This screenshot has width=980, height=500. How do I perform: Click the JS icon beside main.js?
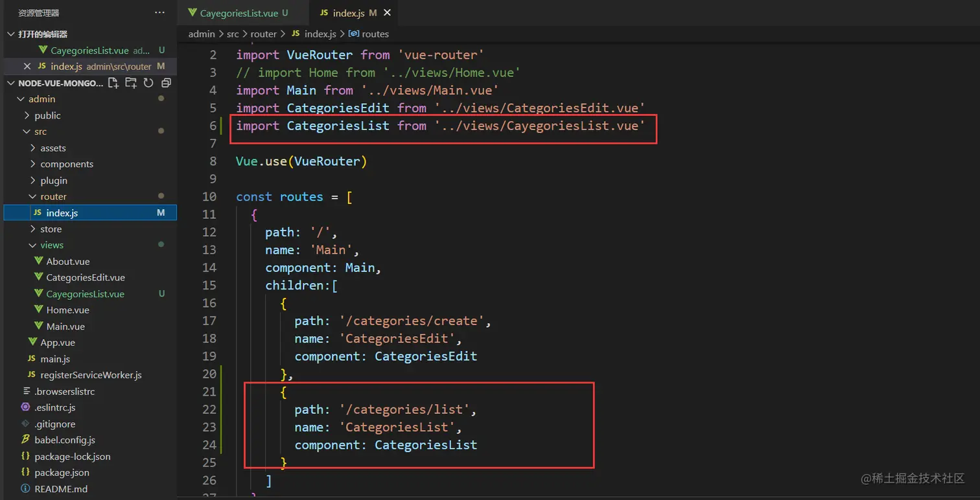[32, 359]
